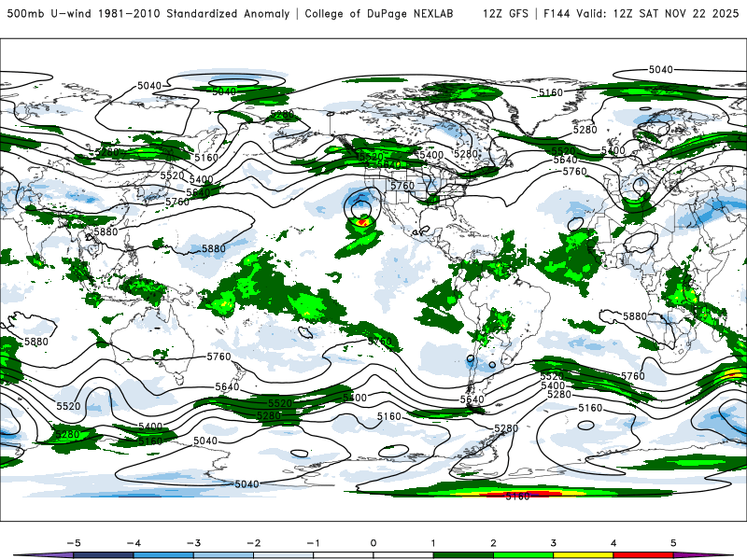Click the 0 colorbar tick label
Viewport: 747px width, 560px height.
coord(373,543)
